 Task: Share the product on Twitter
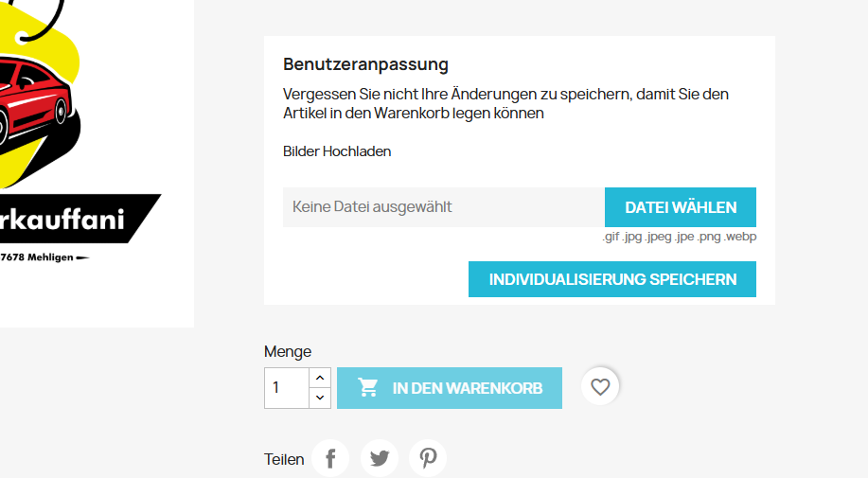380,458
